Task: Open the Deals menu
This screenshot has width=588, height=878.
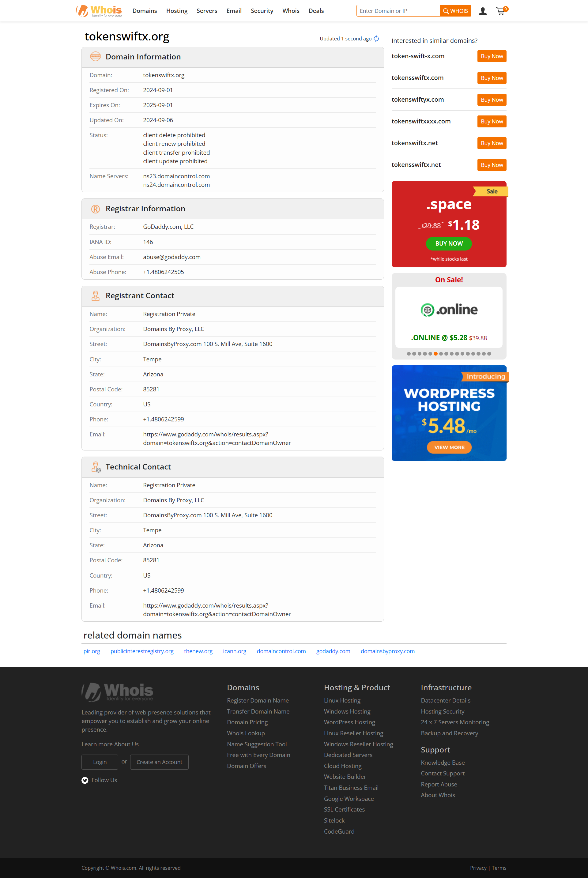Action: 316,11
